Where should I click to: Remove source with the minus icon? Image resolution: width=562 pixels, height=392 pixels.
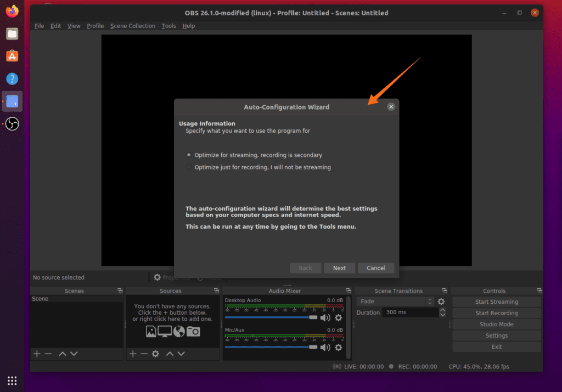pyautogui.click(x=144, y=354)
